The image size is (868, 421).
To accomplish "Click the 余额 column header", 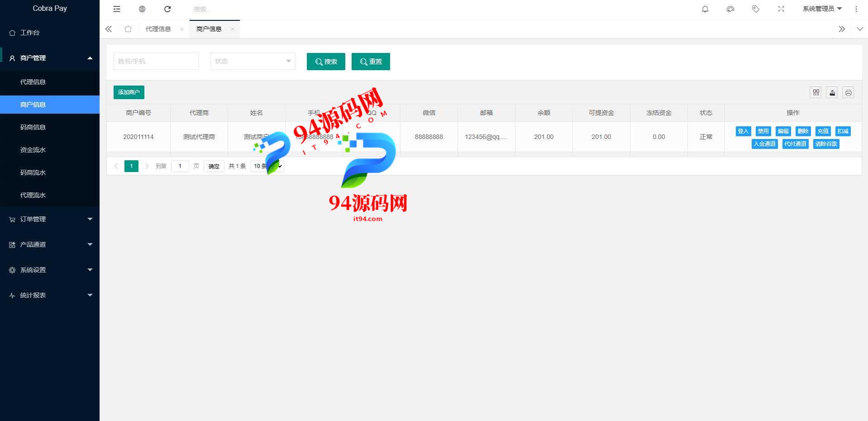I will point(544,113).
